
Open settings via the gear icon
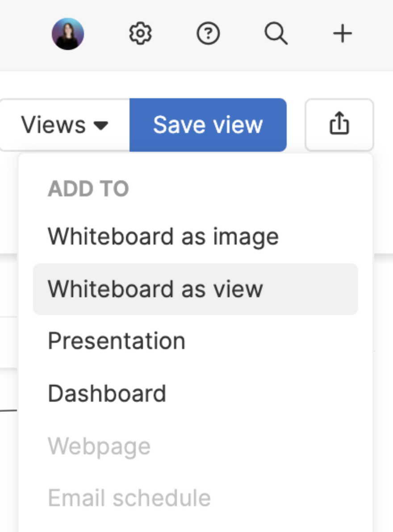coord(140,33)
